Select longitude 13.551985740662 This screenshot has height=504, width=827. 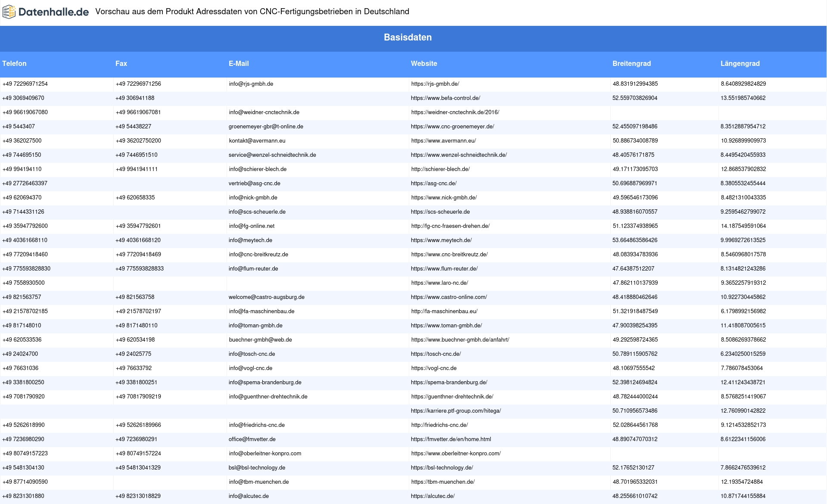click(x=743, y=98)
